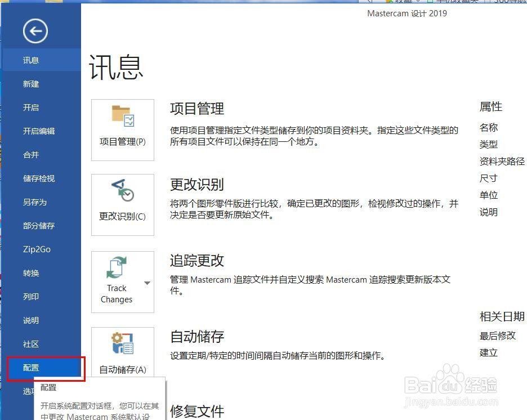Open 转换 from the sidebar
Viewport: 527px width, 420px height.
tap(41, 273)
